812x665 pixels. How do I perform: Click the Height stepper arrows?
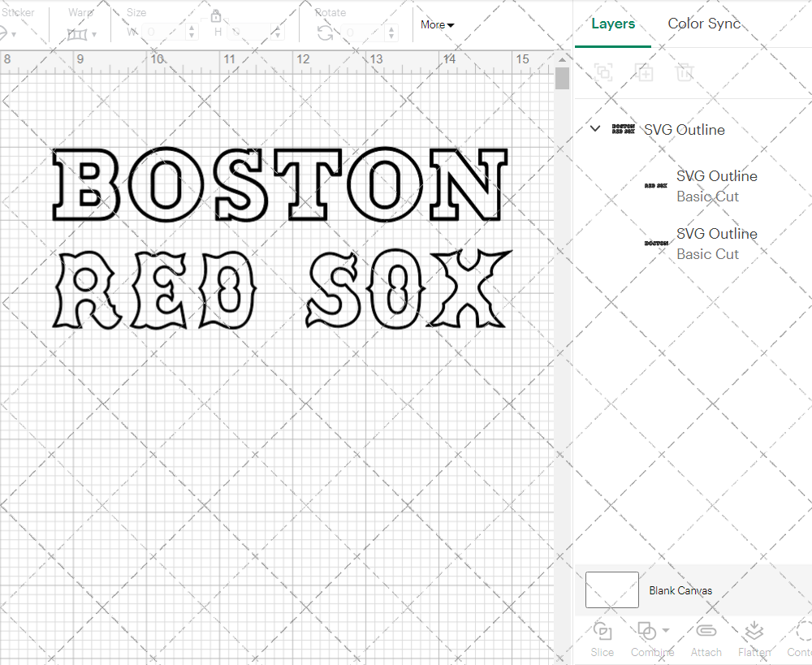(278, 32)
